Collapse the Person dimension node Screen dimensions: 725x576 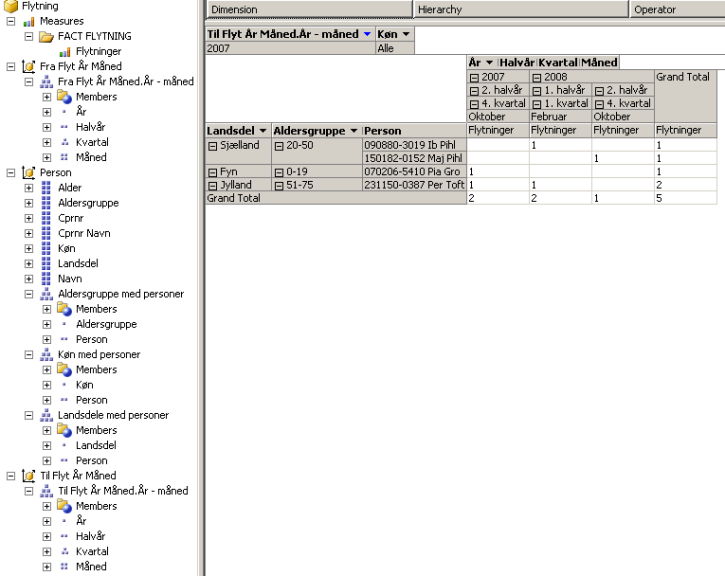[11, 173]
